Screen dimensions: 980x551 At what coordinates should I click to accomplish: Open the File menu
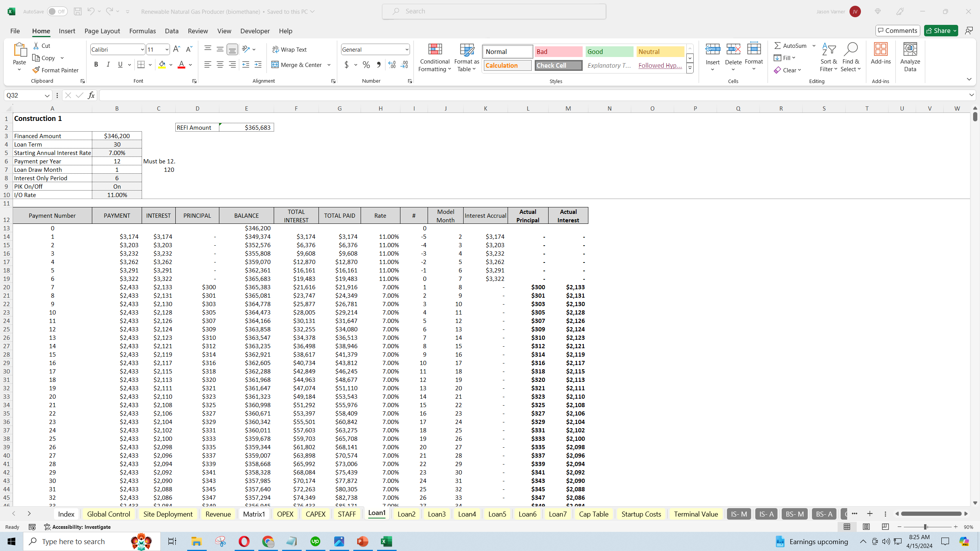pos(15,31)
